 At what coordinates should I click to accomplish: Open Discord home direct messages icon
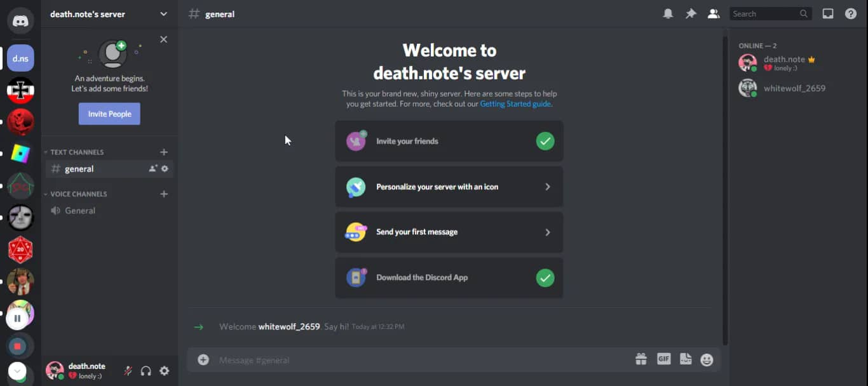click(20, 21)
